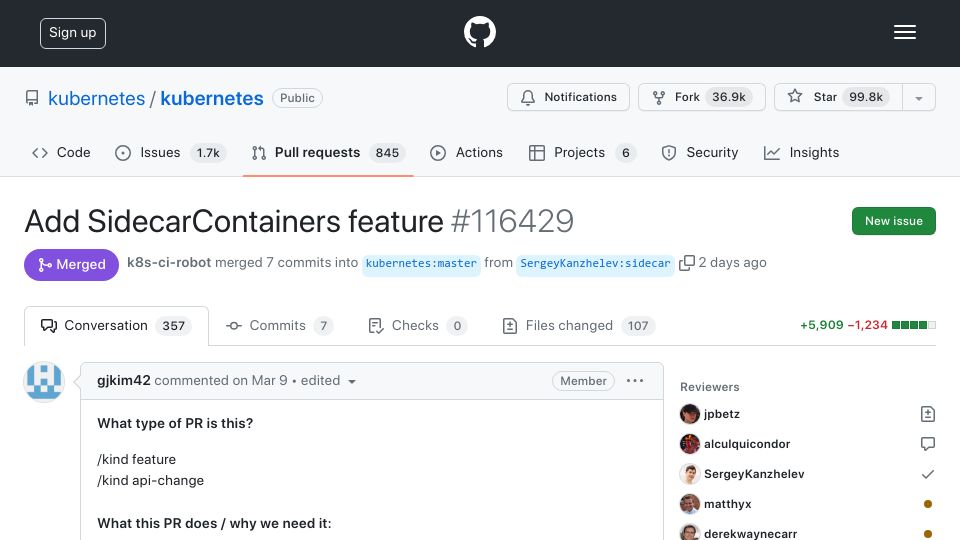The height and width of the screenshot is (540, 960).
Task: Open kubernetes:master base branch link
Action: tap(421, 263)
